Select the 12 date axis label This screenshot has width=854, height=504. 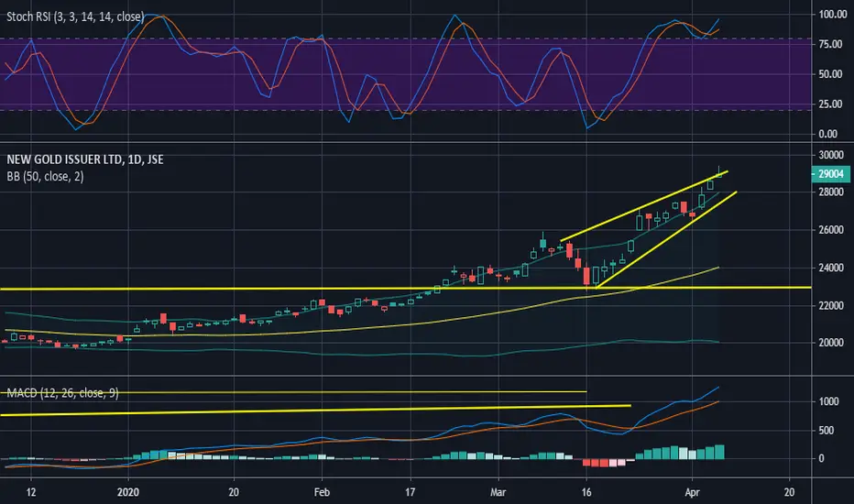(31, 492)
